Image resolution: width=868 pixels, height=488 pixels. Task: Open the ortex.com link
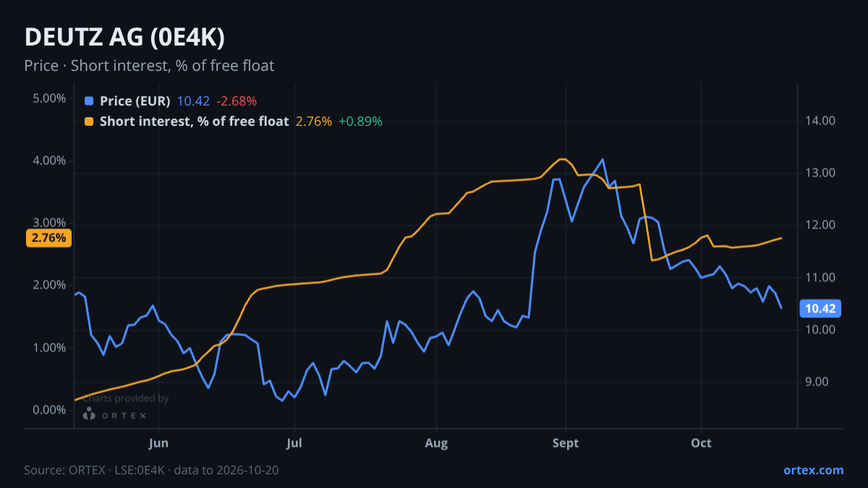click(813, 470)
